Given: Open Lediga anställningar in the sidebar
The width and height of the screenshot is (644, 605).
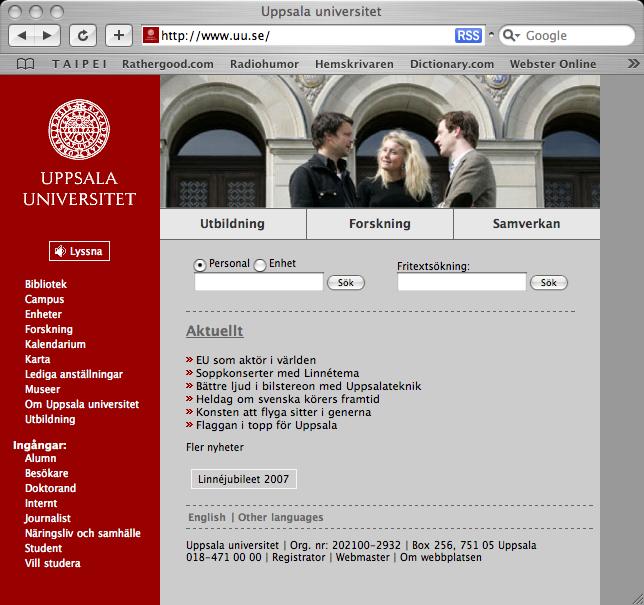Looking at the screenshot, I should coord(74,374).
